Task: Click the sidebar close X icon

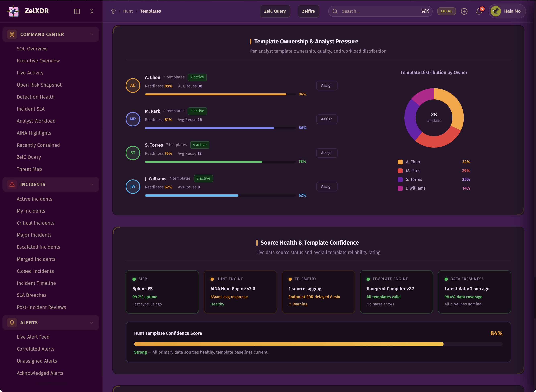Action: [x=92, y=11]
